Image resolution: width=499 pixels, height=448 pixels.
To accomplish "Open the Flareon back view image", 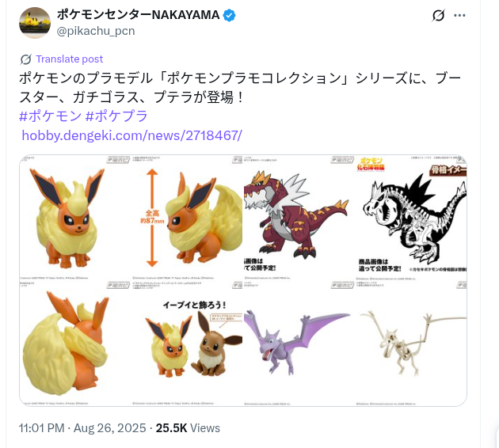I will (x=75, y=344).
